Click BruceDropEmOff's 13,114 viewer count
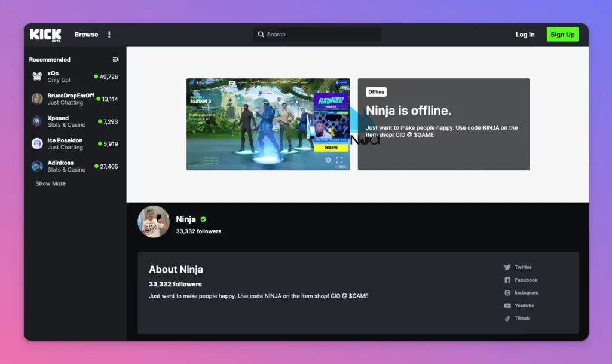Viewport: 612px width, 364px height. pyautogui.click(x=110, y=99)
